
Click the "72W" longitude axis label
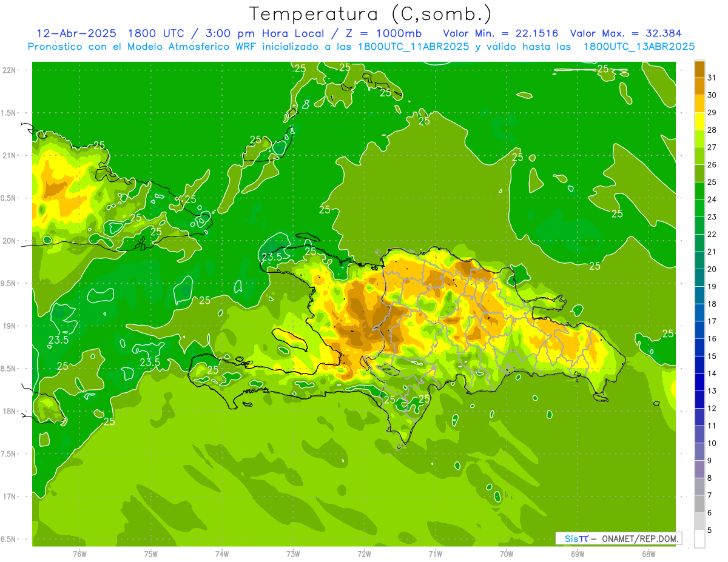[364, 554]
